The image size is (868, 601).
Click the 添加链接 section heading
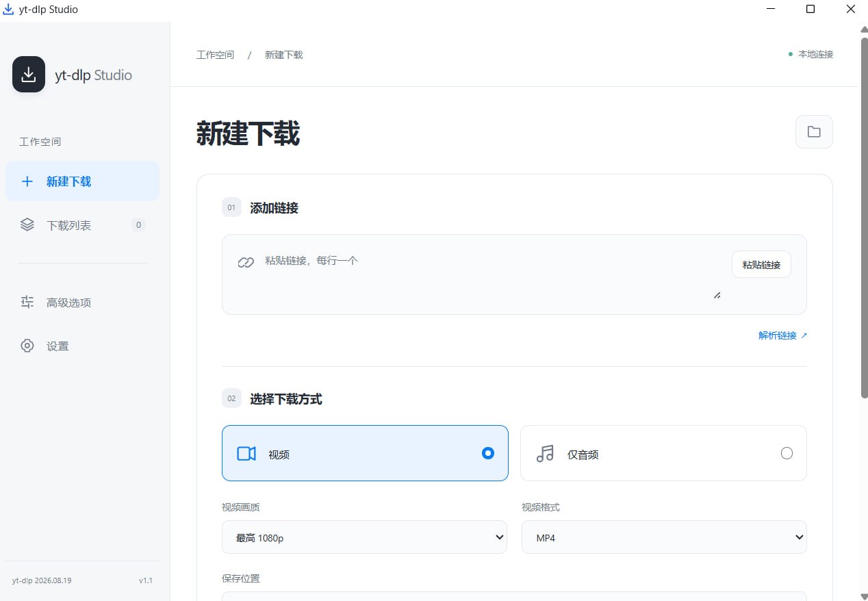pyautogui.click(x=274, y=208)
